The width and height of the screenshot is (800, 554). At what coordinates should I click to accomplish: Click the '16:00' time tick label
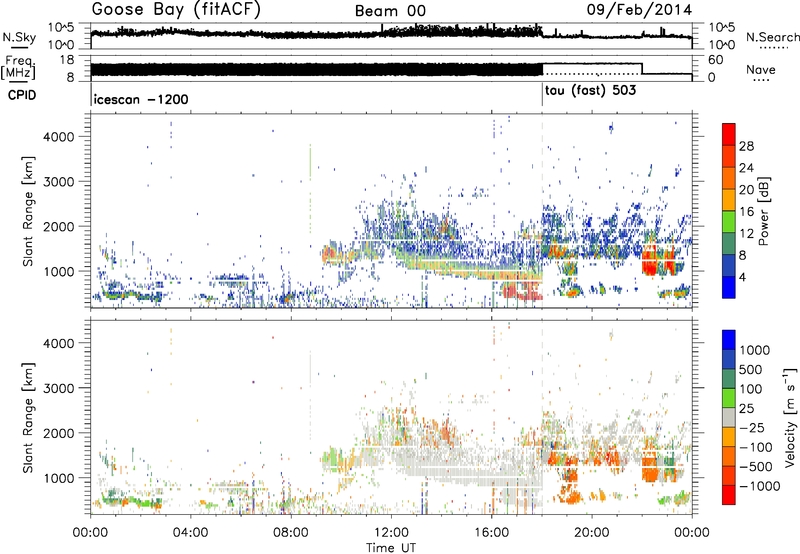(491, 533)
